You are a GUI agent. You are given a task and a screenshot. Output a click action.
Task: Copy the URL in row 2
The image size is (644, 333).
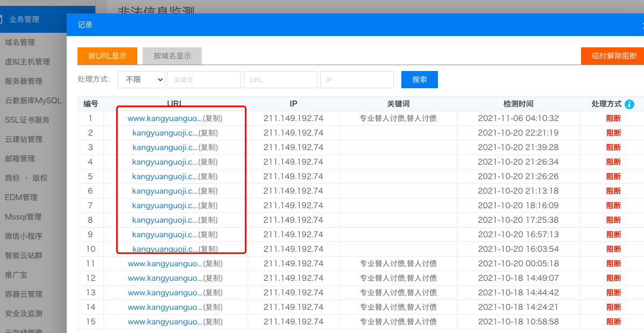[208, 133]
